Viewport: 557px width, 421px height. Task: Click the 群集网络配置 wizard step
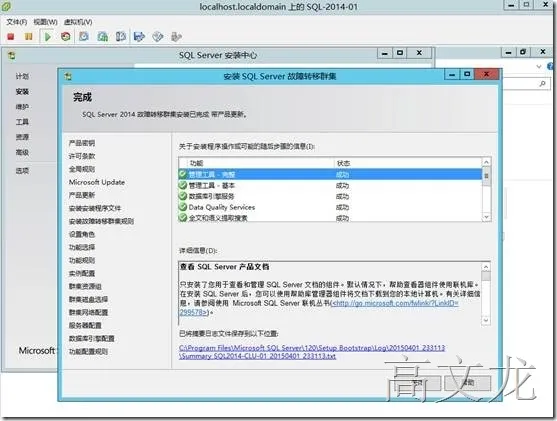pos(88,312)
